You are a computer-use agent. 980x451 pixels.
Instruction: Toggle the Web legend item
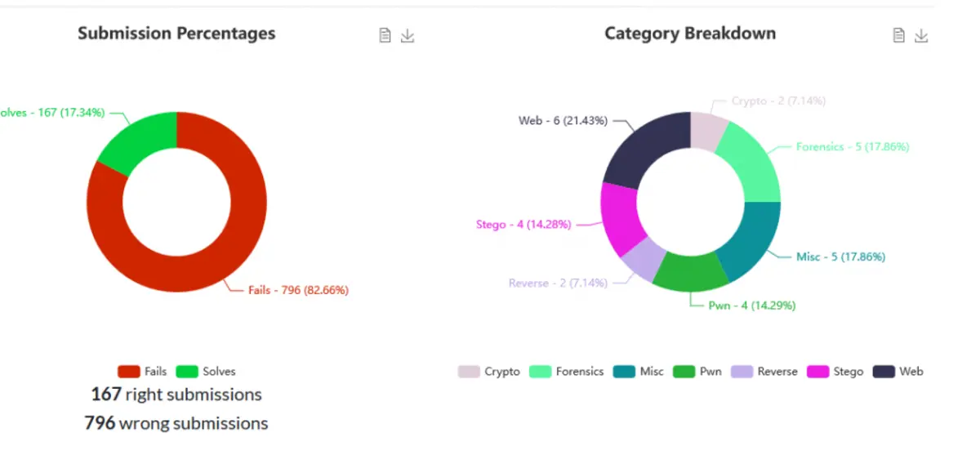pyautogui.click(x=898, y=371)
